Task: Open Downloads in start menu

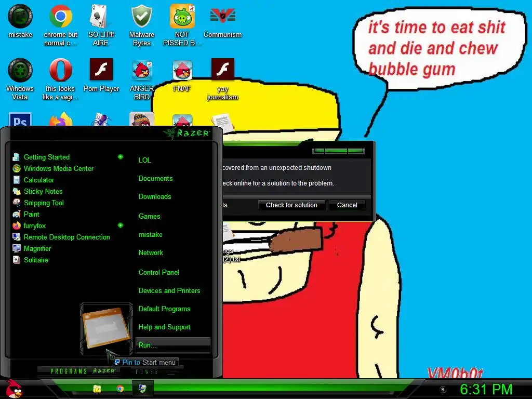Action: (155, 197)
